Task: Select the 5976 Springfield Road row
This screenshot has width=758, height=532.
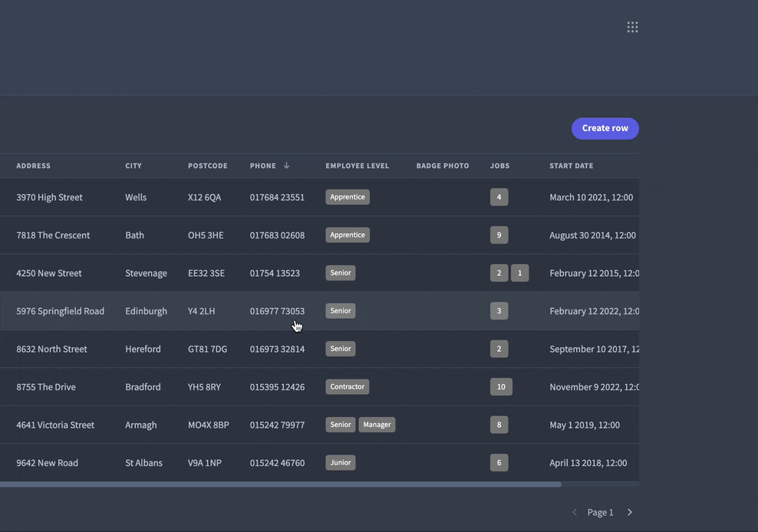Action: click(60, 310)
